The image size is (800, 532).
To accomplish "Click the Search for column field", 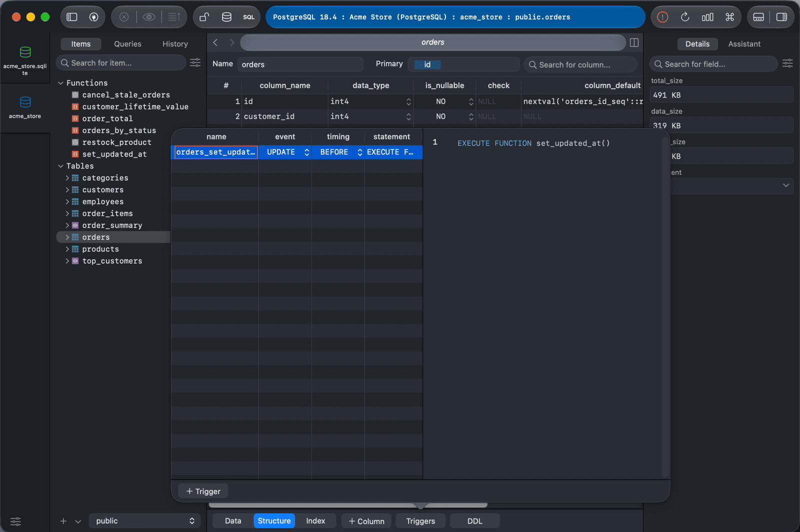I will tap(580, 64).
